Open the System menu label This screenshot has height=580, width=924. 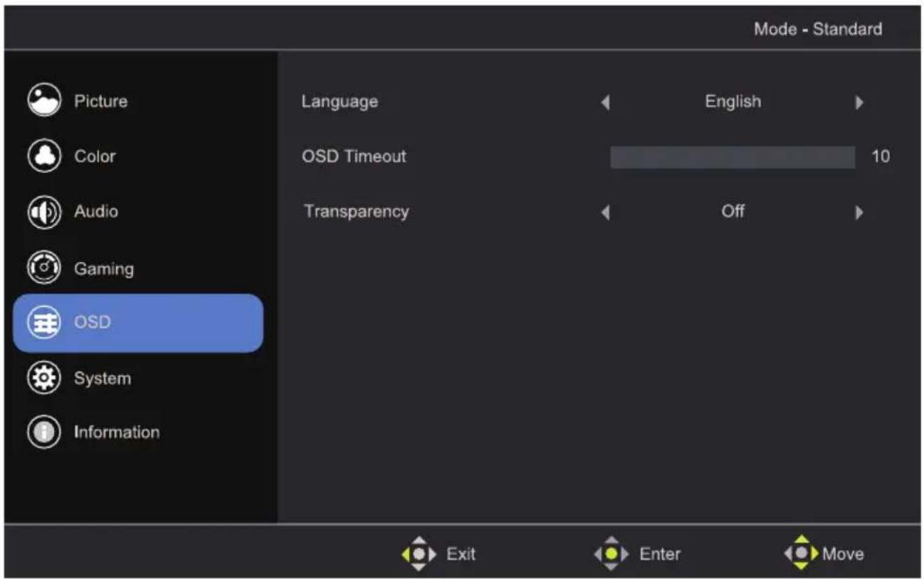(103, 379)
